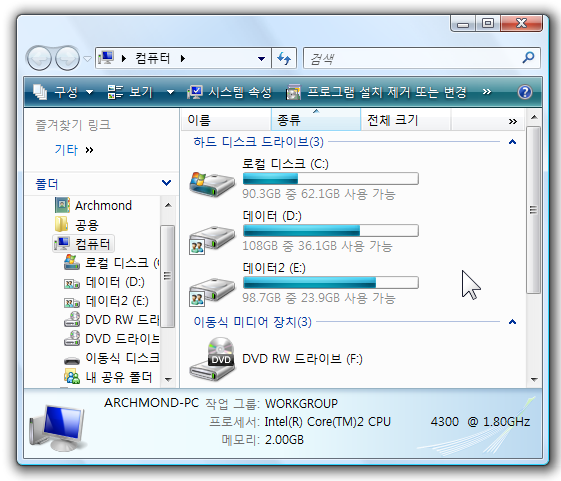
Task: Click folder tree scrollbar up arrow
Action: click(x=168, y=205)
